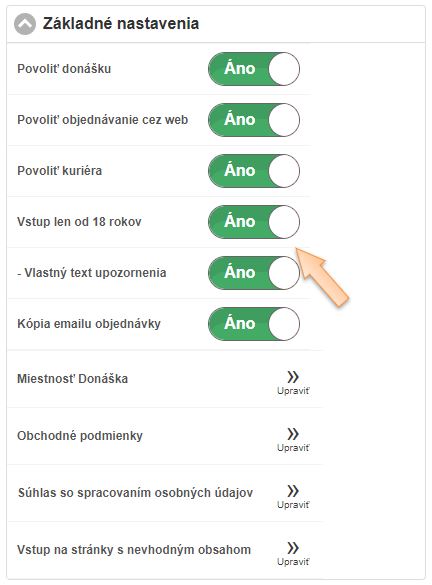Click Upraviť for Vstup na stránky s nevhodným obsahom
Screen dimensions: 432x585
[293, 562]
